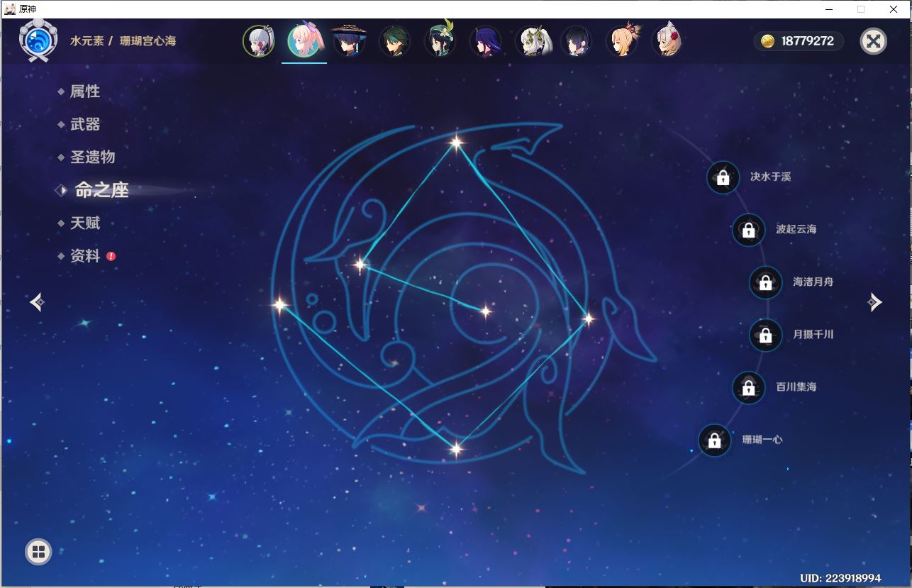
Task: Select Ayaka's character avatar at the top
Action: coord(259,41)
